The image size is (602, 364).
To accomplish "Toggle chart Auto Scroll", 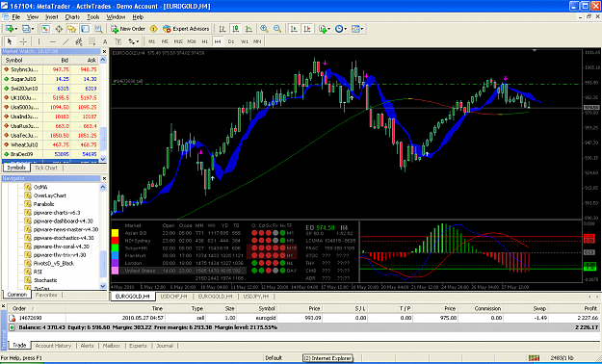I will pyautogui.click(x=294, y=29).
